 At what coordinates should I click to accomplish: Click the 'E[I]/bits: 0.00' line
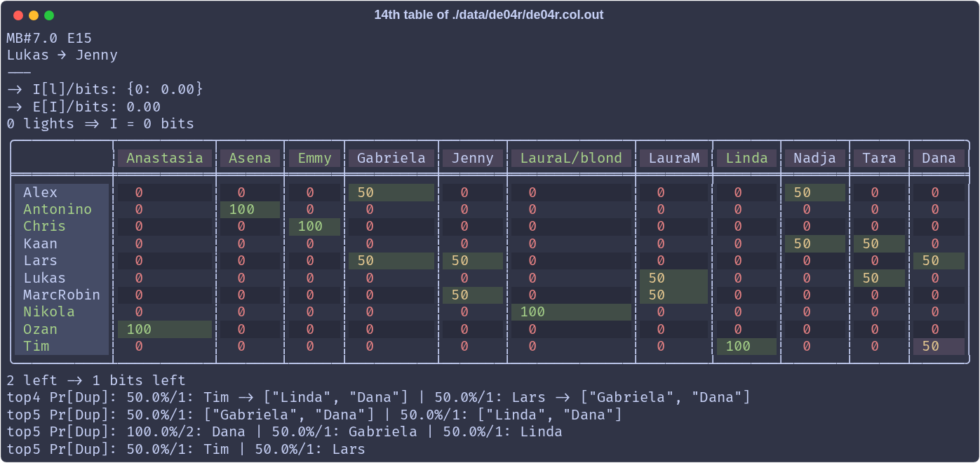[83, 107]
